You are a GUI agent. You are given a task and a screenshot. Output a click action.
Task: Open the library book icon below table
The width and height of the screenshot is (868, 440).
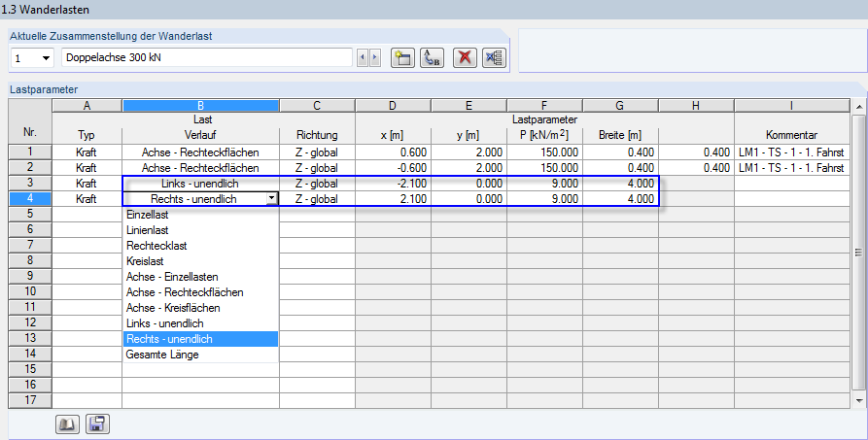pos(67,424)
